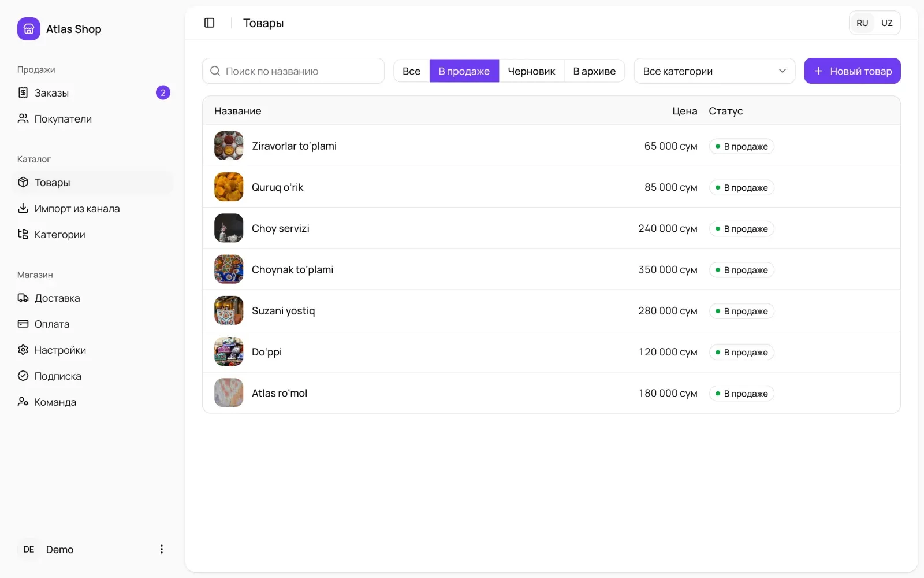Image resolution: width=924 pixels, height=578 pixels.
Task: Click the В продаже status of Atlas ro'mol
Action: click(742, 394)
